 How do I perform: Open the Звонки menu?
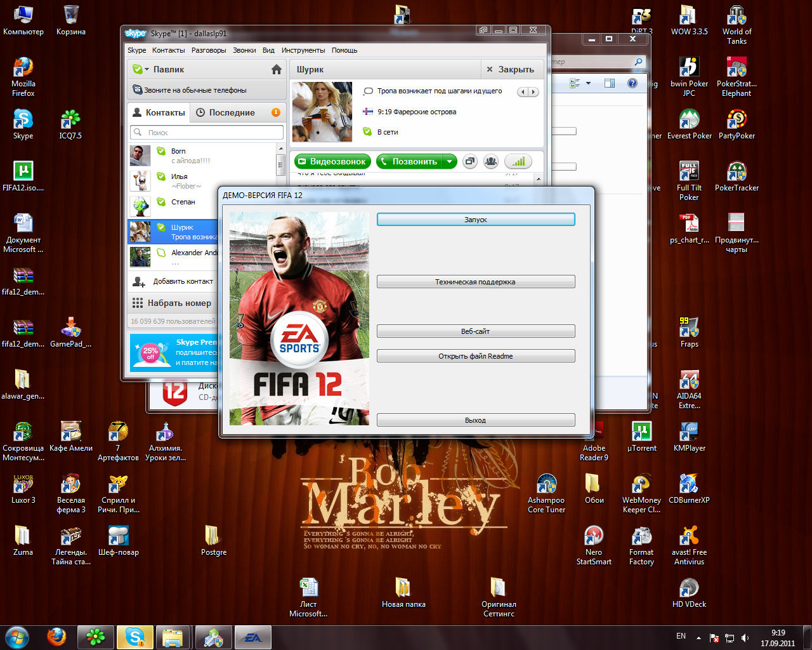point(244,50)
